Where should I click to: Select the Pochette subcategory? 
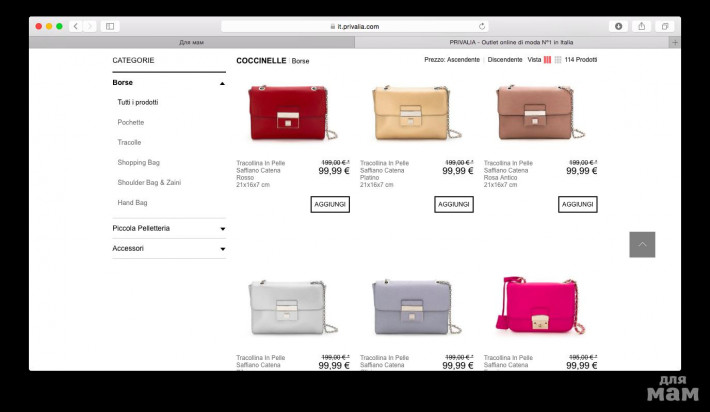click(x=131, y=122)
